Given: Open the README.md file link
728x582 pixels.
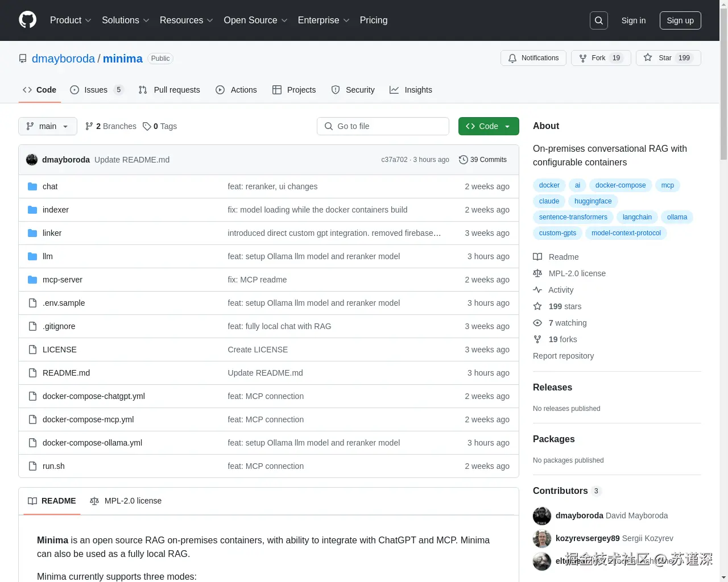Looking at the screenshot, I should pos(66,373).
